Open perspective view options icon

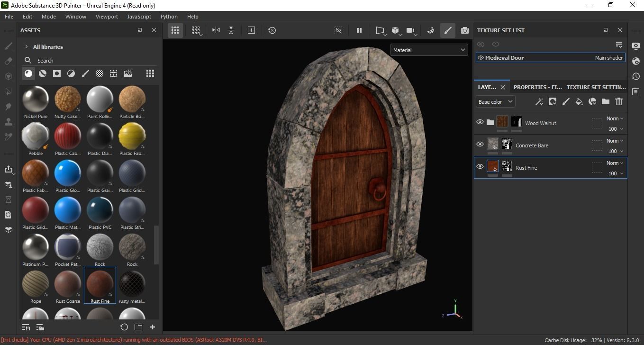[x=380, y=30]
